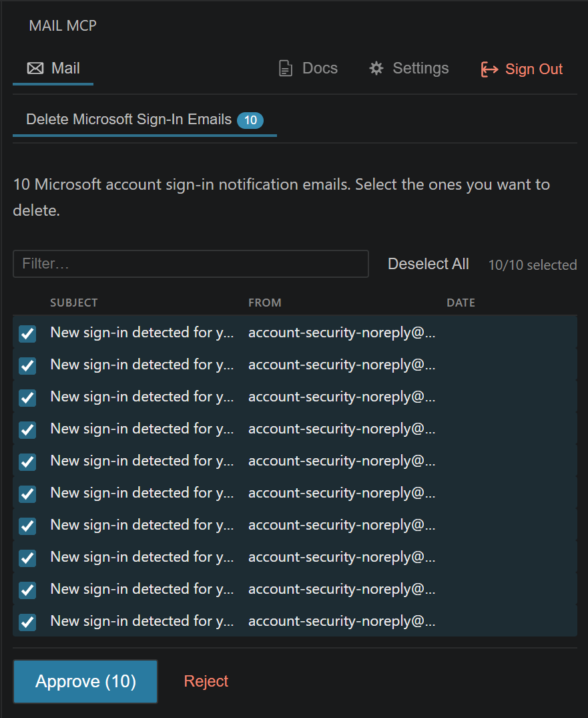Toggle the second email's checkbox
588x718 pixels.
pyautogui.click(x=27, y=365)
